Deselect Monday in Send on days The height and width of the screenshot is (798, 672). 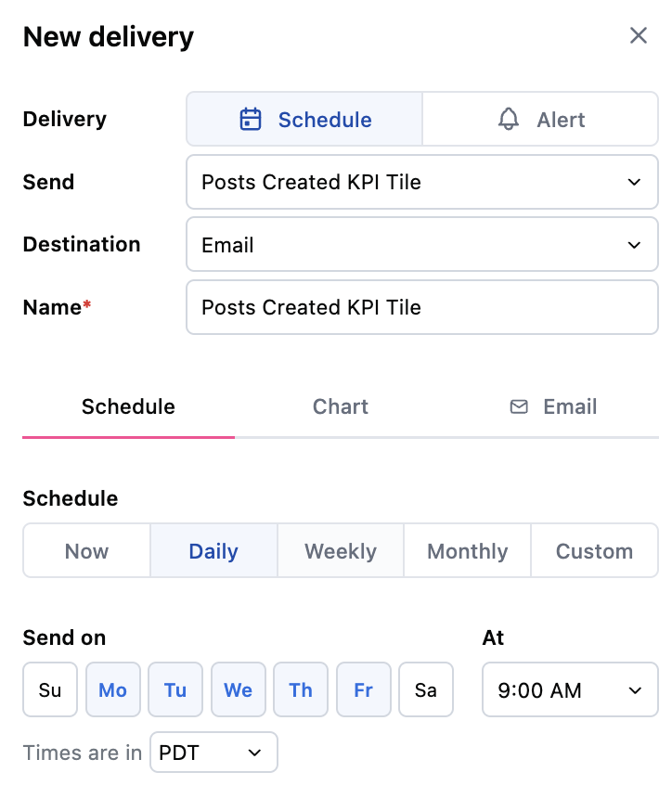click(112, 689)
